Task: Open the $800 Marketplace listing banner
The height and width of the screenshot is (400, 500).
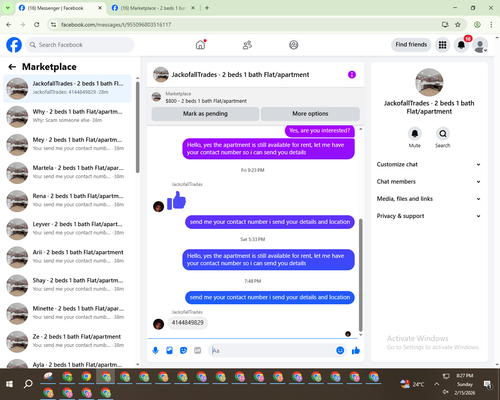Action: [256, 97]
